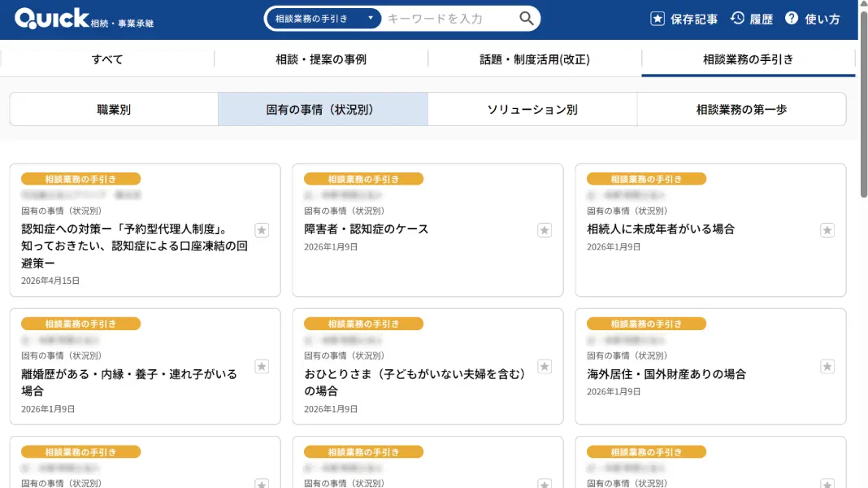Select the 相談業務の第一歩 sub-tab

pyautogui.click(x=741, y=109)
